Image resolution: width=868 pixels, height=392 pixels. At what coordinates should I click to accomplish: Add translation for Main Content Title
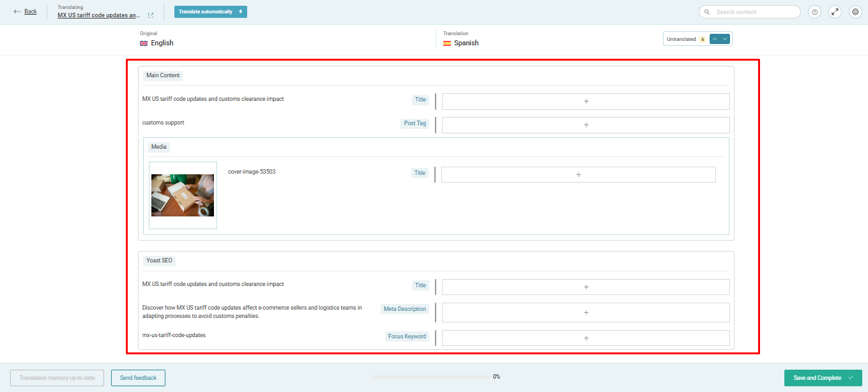pos(586,102)
